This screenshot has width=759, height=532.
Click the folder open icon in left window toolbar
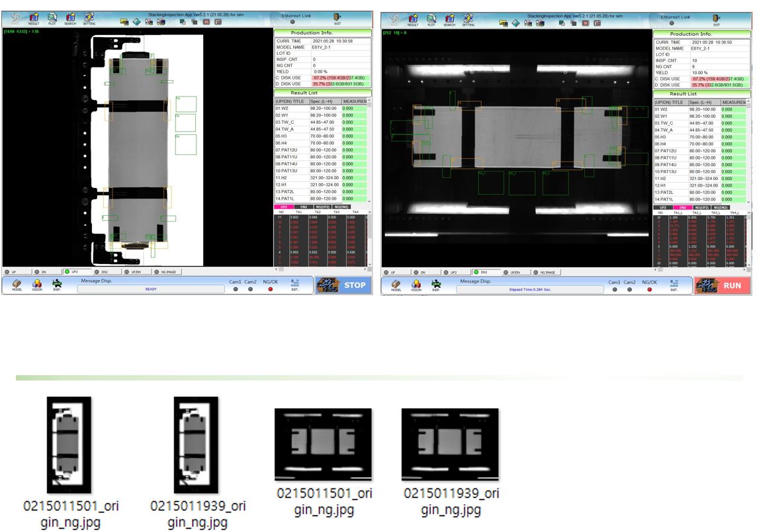(x=124, y=22)
